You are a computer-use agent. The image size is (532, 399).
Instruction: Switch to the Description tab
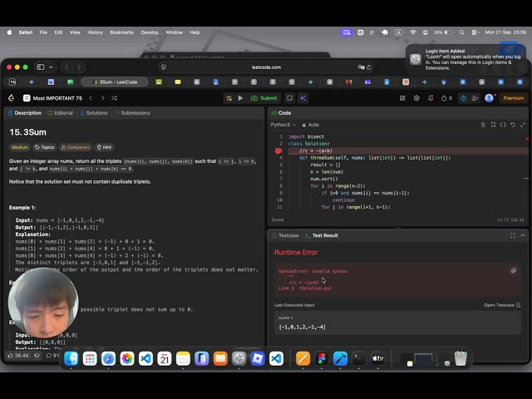25,113
